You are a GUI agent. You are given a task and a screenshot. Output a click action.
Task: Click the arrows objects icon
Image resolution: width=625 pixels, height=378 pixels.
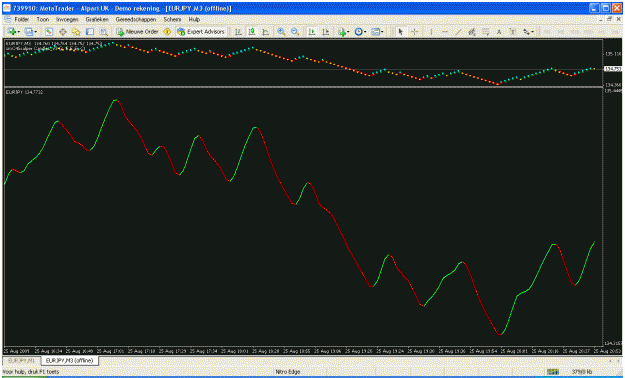526,32
